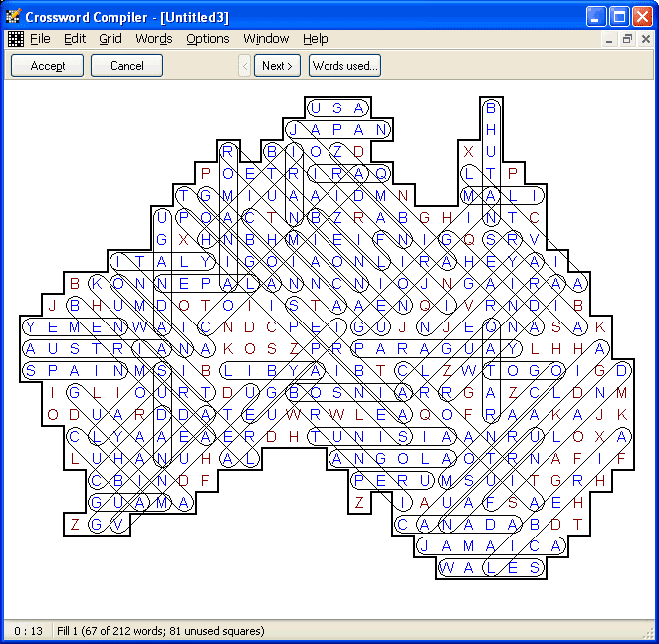The height and width of the screenshot is (644, 659).
Task: Click the document grid icon in menu bar
Action: [16, 39]
